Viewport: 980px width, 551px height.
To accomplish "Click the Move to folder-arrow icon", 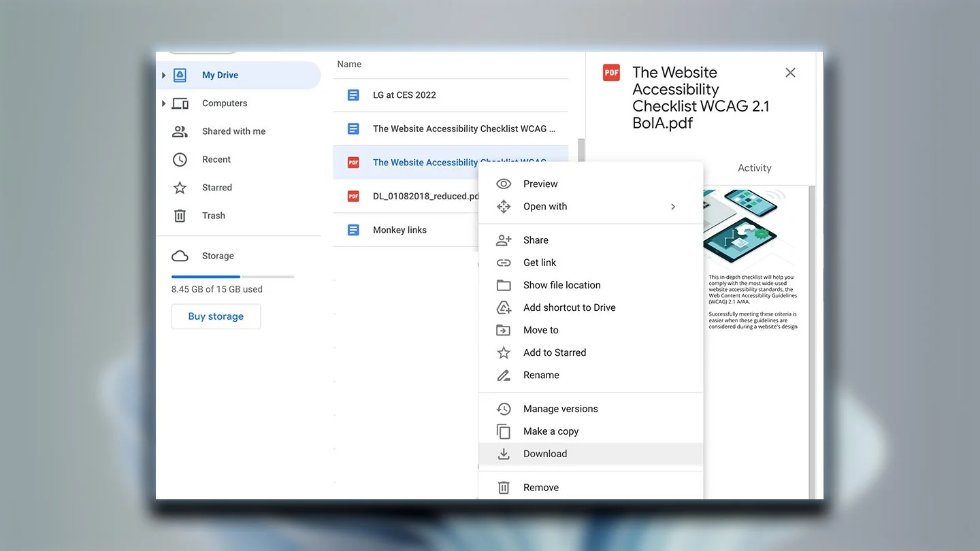I will [504, 330].
